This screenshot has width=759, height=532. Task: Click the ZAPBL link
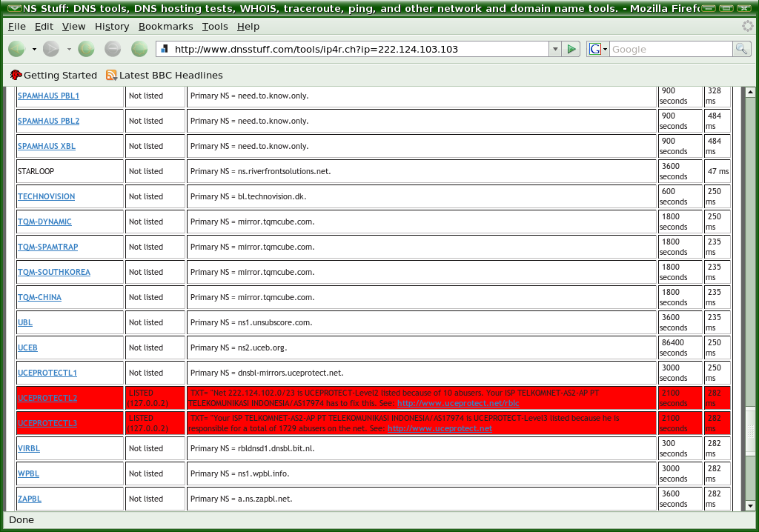[x=30, y=499]
